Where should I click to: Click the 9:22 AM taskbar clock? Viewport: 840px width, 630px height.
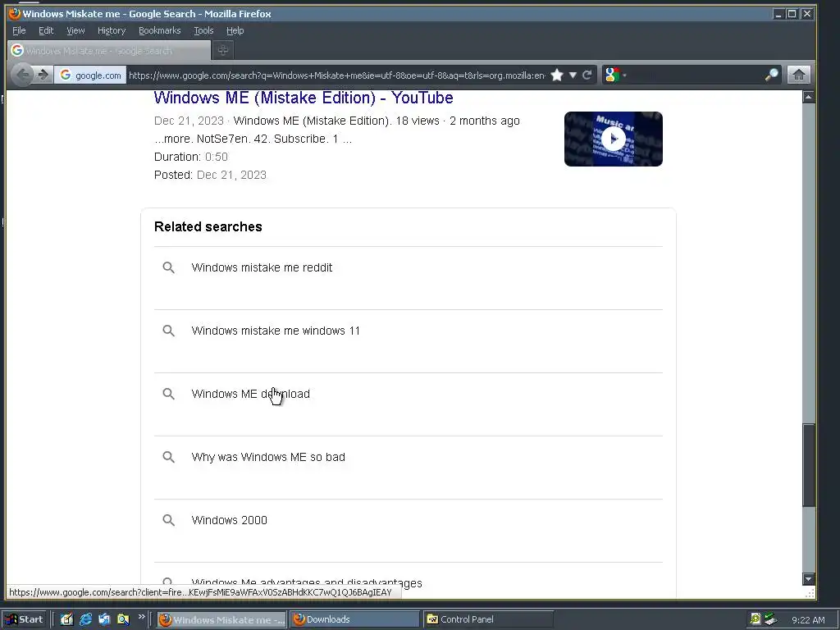click(808, 620)
